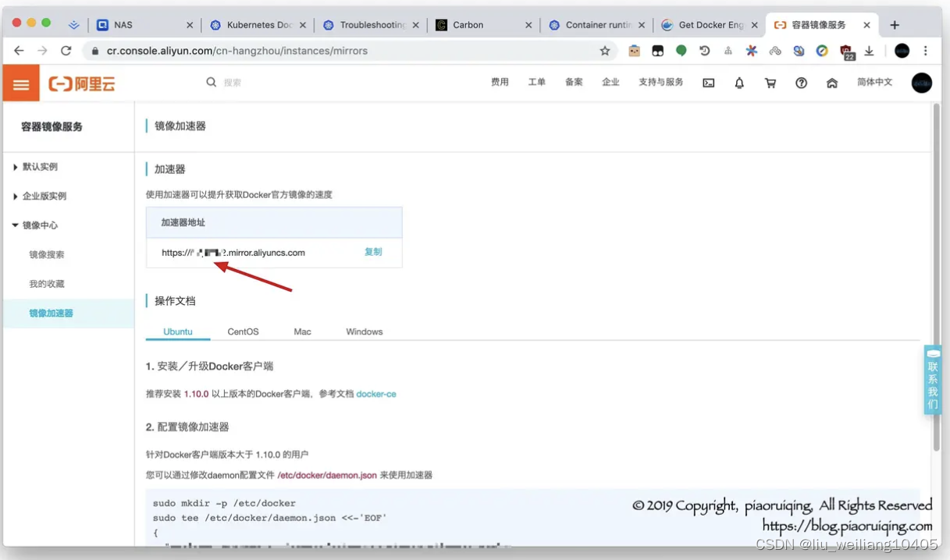Screen dimensions: 950x560
Task: Open the 企业 header menu
Action: click(610, 82)
